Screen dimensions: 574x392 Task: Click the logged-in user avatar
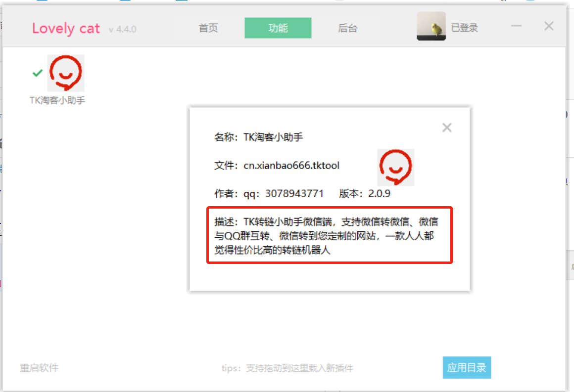[x=431, y=26]
